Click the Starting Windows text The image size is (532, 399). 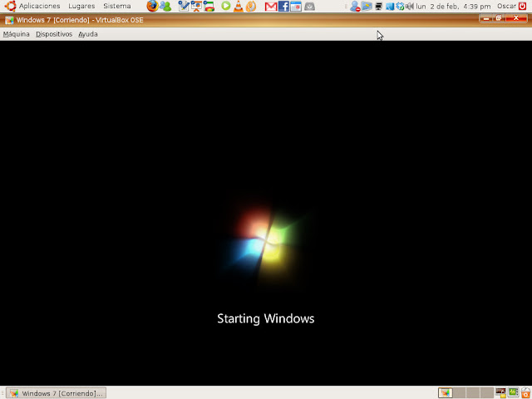(266, 319)
